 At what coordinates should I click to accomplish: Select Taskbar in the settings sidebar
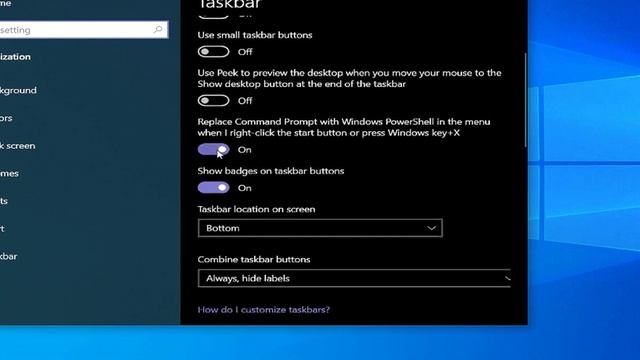(x=9, y=256)
